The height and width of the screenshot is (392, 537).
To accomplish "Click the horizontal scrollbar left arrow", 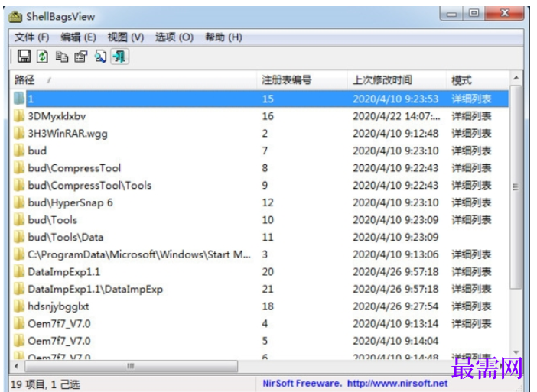I will 16,366.
